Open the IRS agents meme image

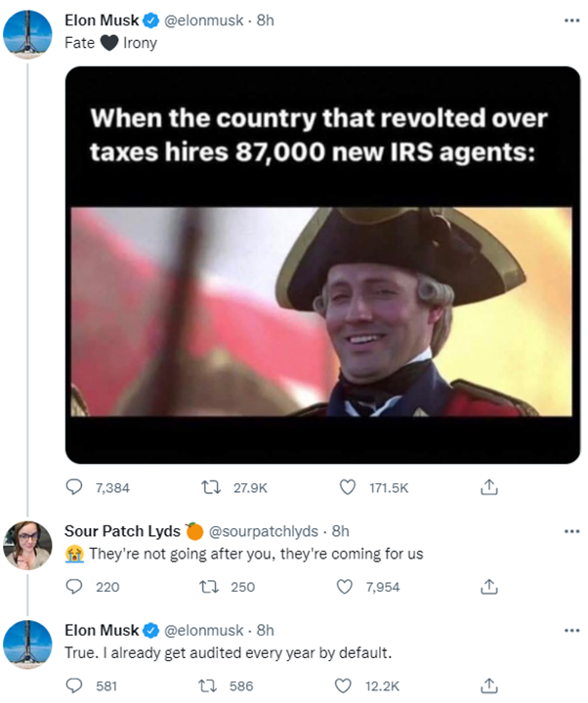(322, 265)
